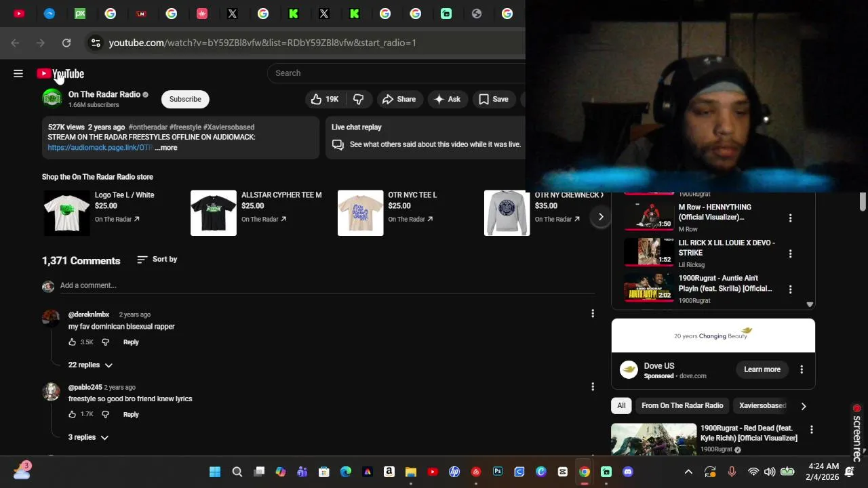Screen dimensions: 868x488
Task: Click the page vertical scrollbar thumb
Action: (863, 201)
